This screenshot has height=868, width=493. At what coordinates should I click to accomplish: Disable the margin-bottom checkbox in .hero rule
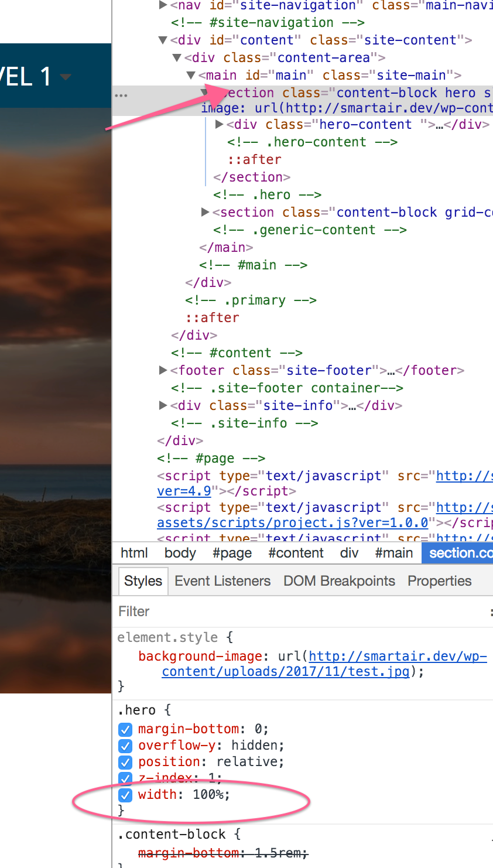(125, 729)
